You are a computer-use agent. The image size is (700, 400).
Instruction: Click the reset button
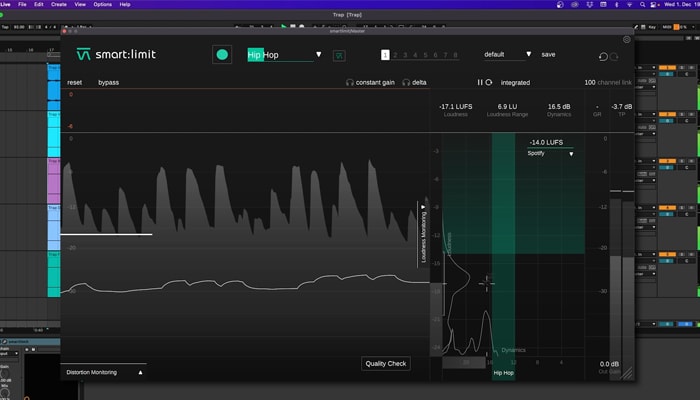[x=75, y=83]
